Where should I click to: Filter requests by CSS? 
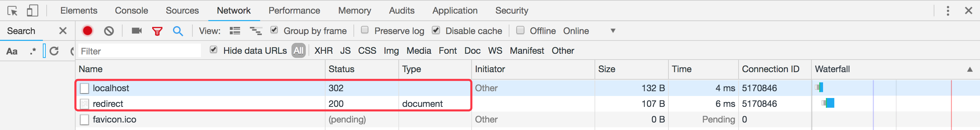click(x=367, y=51)
